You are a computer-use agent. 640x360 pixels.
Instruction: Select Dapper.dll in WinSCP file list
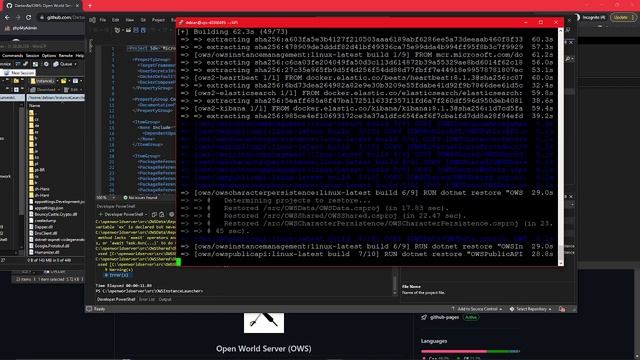[41, 227]
